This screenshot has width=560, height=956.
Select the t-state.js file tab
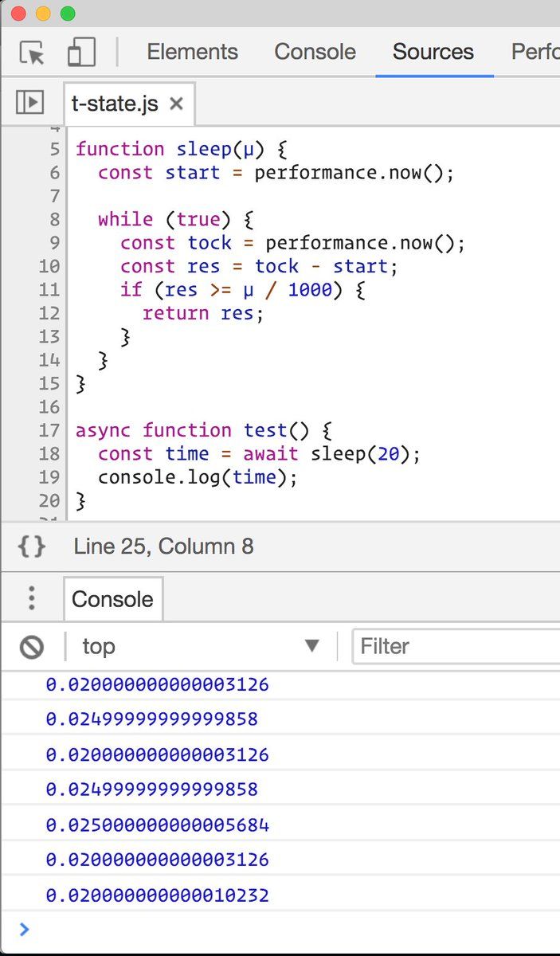(115, 104)
